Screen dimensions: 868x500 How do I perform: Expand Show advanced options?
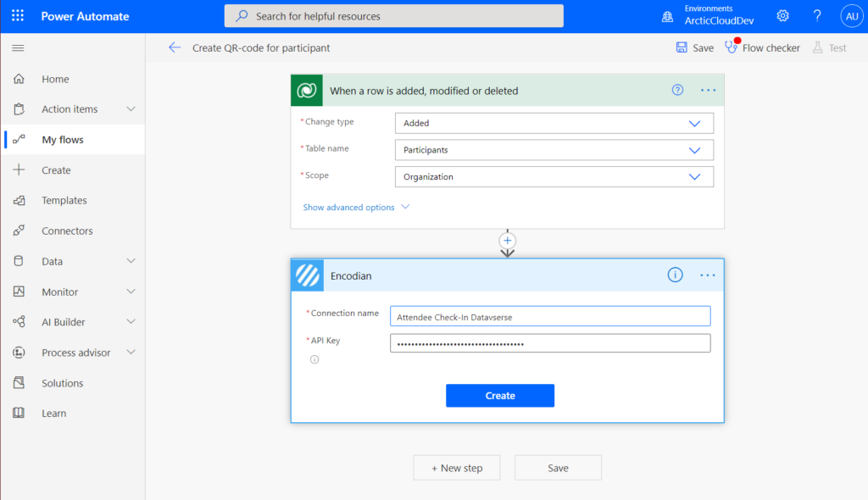[356, 207]
